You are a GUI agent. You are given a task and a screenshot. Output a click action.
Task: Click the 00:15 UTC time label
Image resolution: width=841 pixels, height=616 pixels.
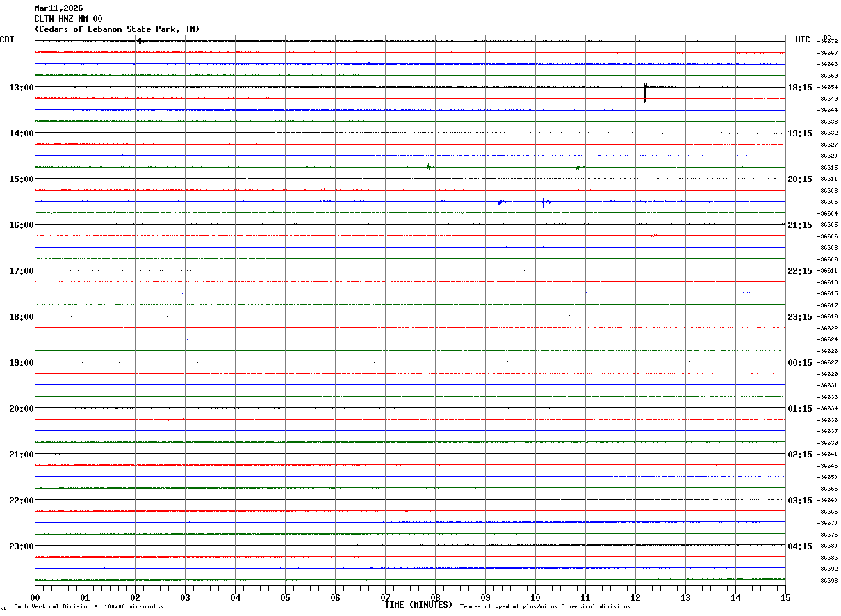click(x=800, y=363)
